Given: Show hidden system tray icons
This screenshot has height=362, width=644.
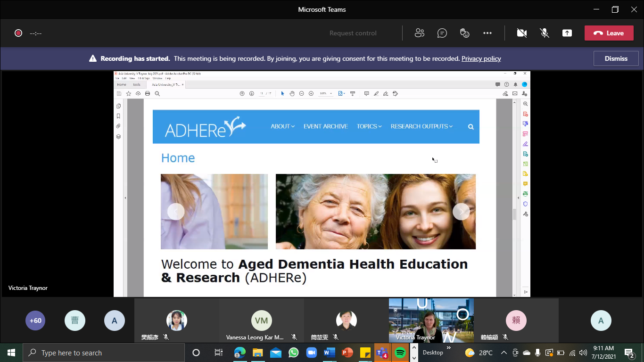Looking at the screenshot, I should [504, 353].
